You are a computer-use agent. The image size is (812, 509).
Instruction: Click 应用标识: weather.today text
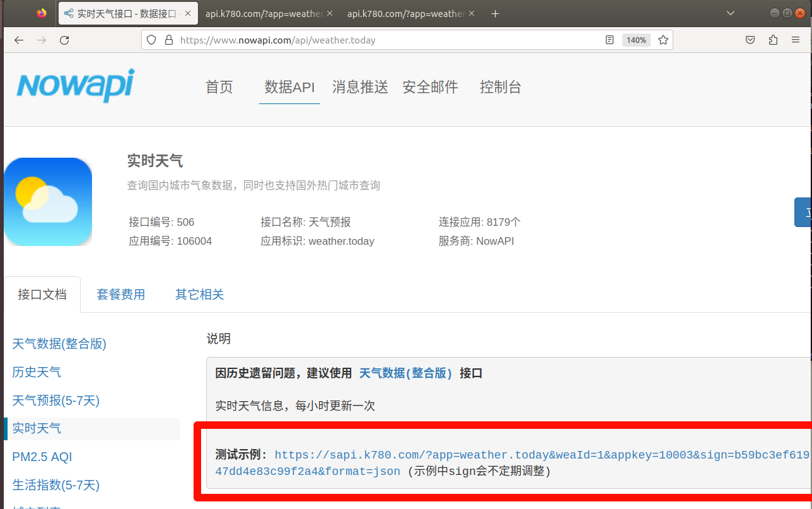pyautogui.click(x=318, y=241)
